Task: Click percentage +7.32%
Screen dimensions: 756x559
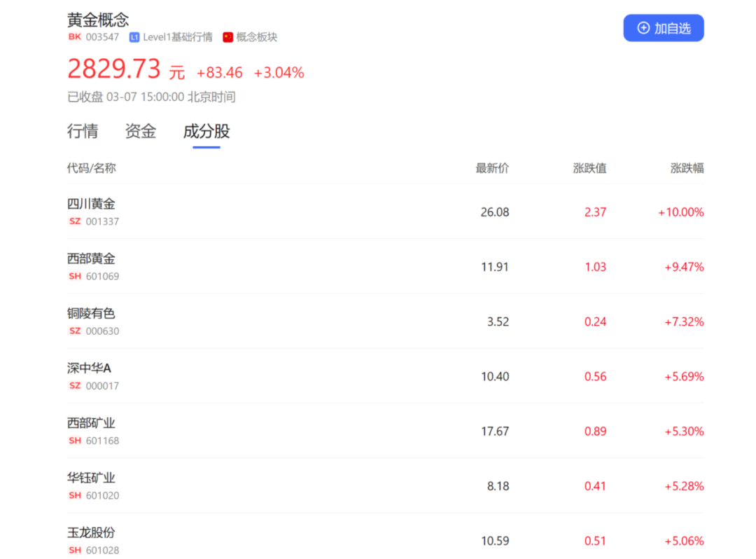Action: 684,322
